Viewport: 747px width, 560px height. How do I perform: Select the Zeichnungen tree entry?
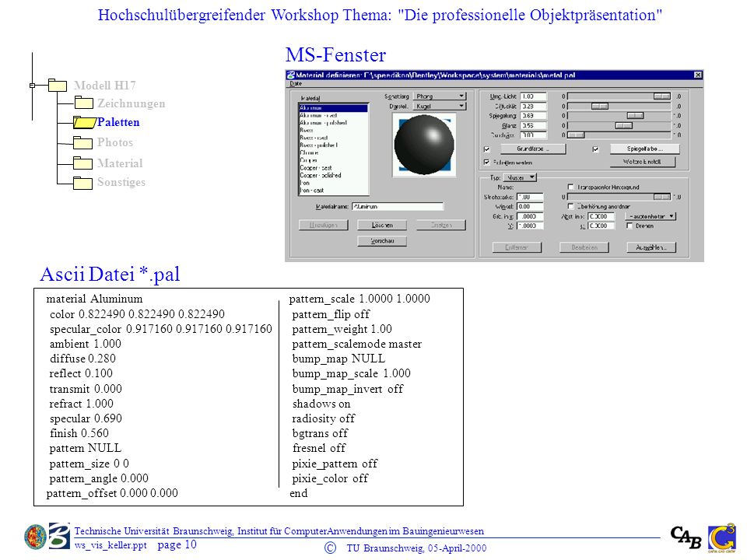click(132, 103)
